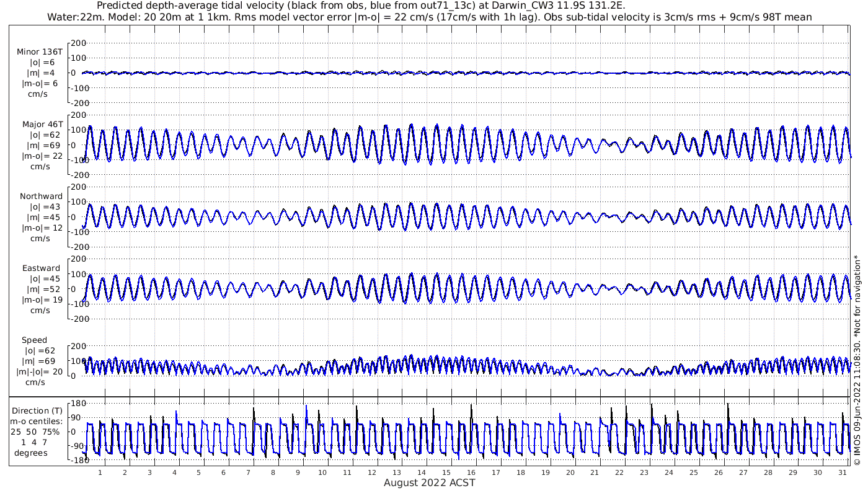Click day '20' on the date axis
Viewport: 868px width, 496px height.
coord(570,472)
